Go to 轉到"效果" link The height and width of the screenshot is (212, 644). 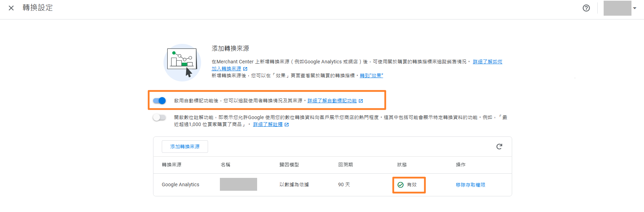pos(371,76)
